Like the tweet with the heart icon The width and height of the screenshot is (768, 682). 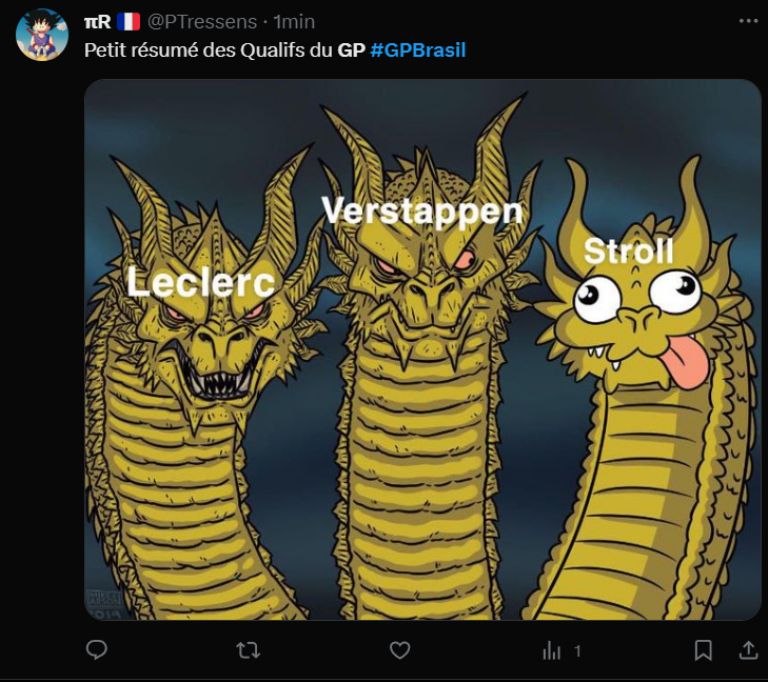[x=400, y=651]
